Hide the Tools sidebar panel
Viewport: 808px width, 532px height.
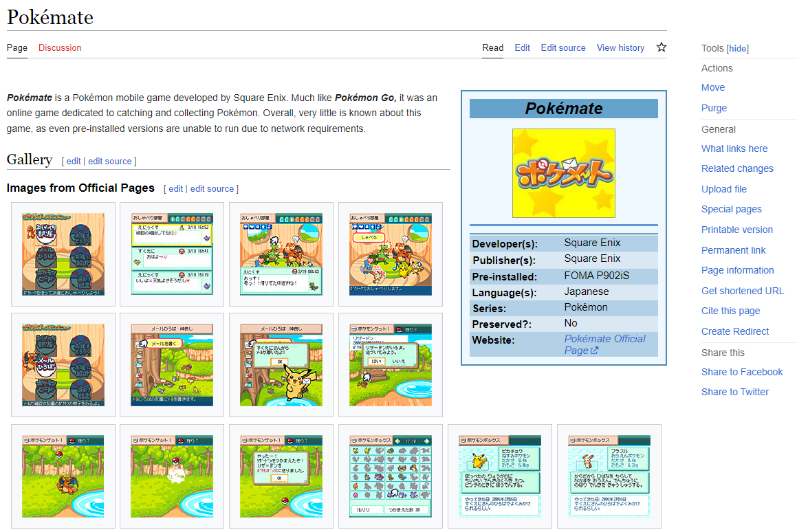737,48
